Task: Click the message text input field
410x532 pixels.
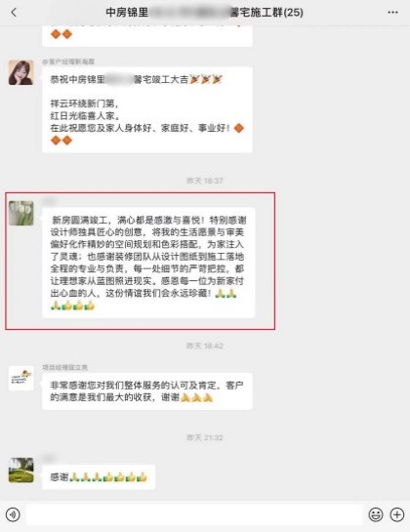Action: tap(194, 514)
